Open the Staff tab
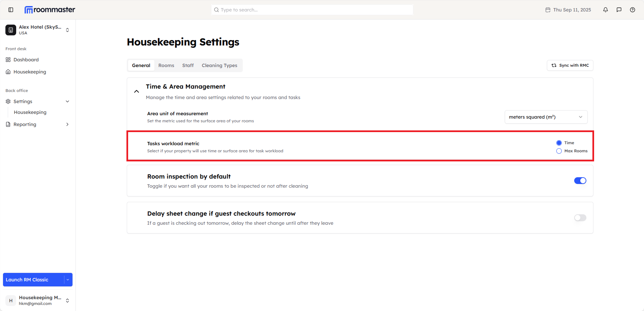The image size is (644, 311). click(x=188, y=65)
